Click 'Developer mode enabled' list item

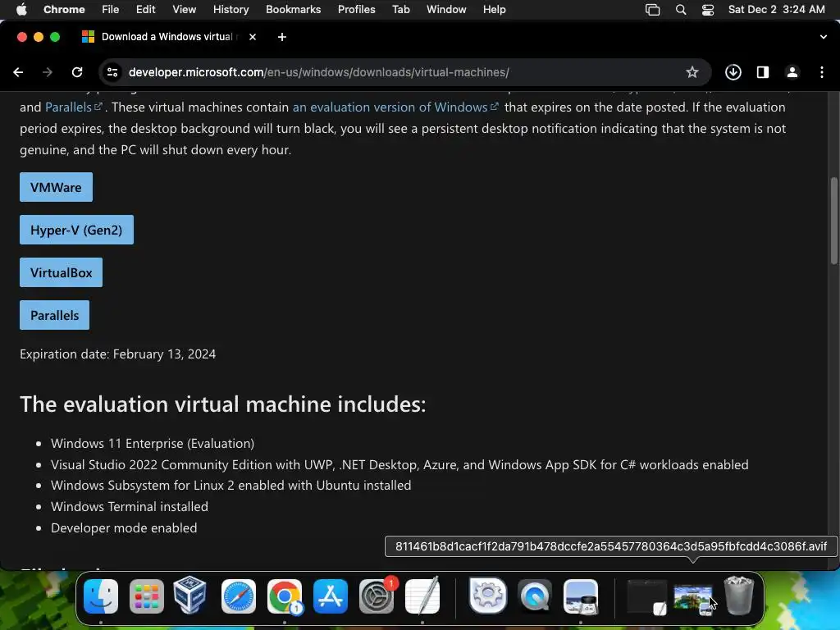[x=124, y=528]
